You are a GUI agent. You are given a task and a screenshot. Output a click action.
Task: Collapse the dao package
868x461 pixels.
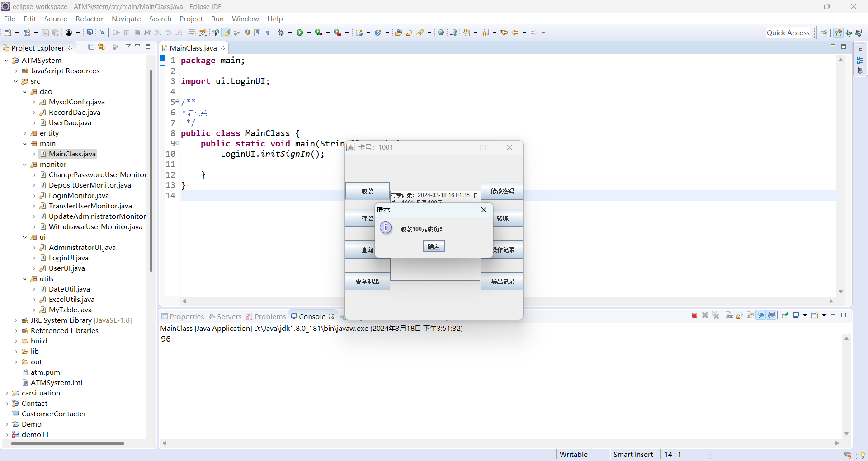click(25, 91)
